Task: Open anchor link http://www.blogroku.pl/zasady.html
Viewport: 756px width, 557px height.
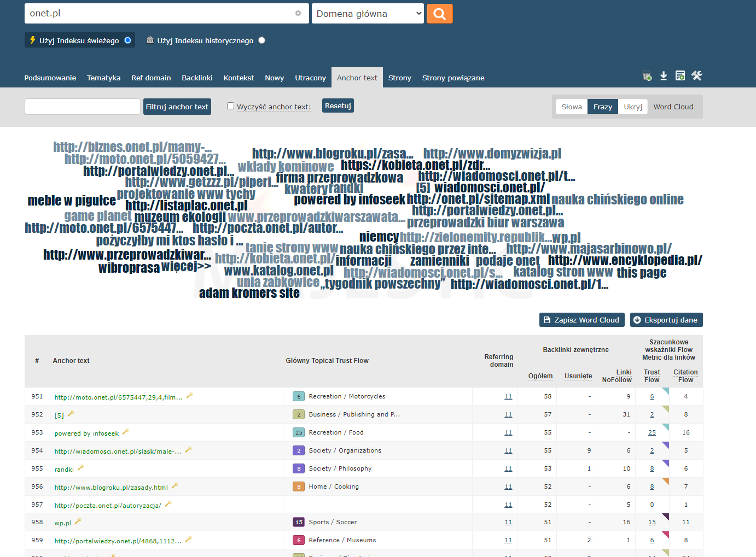Action: (x=111, y=487)
